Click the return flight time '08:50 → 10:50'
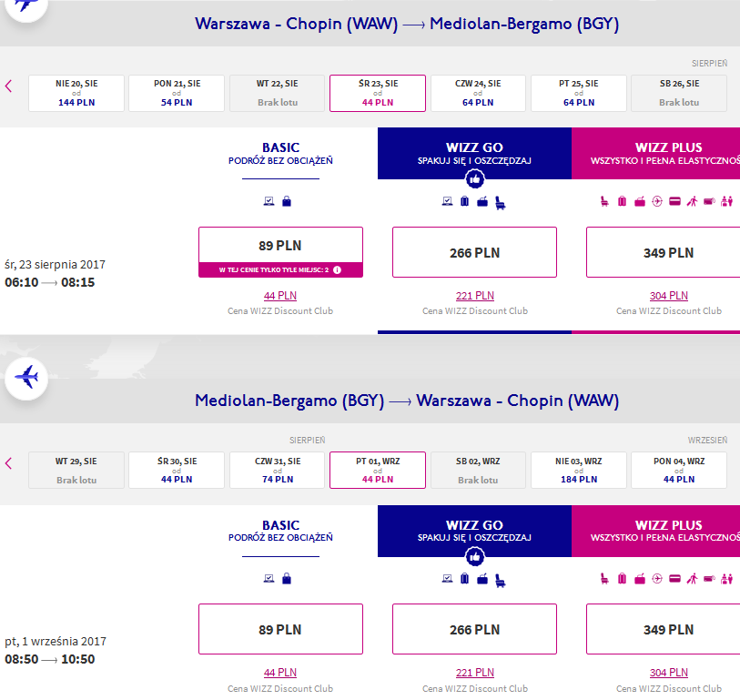This screenshot has width=740, height=700. point(49,659)
